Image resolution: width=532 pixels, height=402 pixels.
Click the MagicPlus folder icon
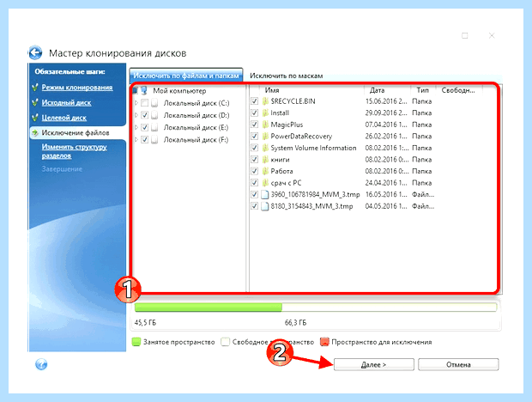(x=265, y=125)
